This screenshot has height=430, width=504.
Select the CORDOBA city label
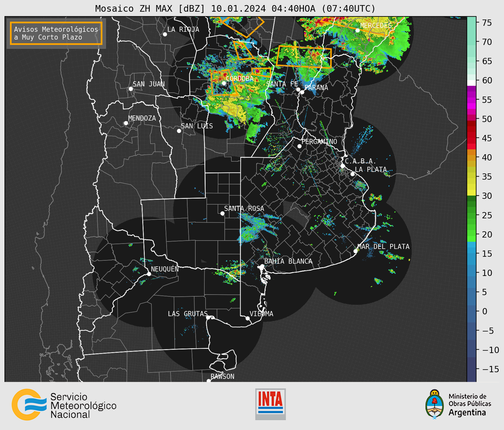click(x=240, y=79)
